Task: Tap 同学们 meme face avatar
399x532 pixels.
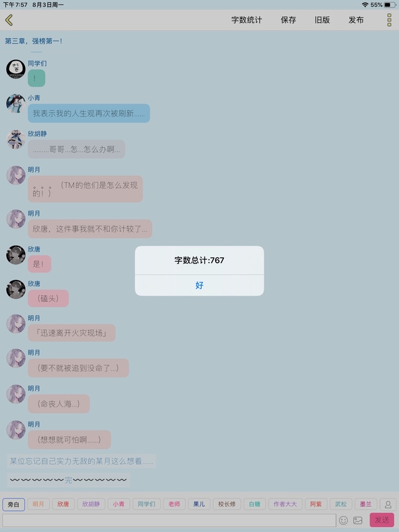Action: (x=16, y=69)
